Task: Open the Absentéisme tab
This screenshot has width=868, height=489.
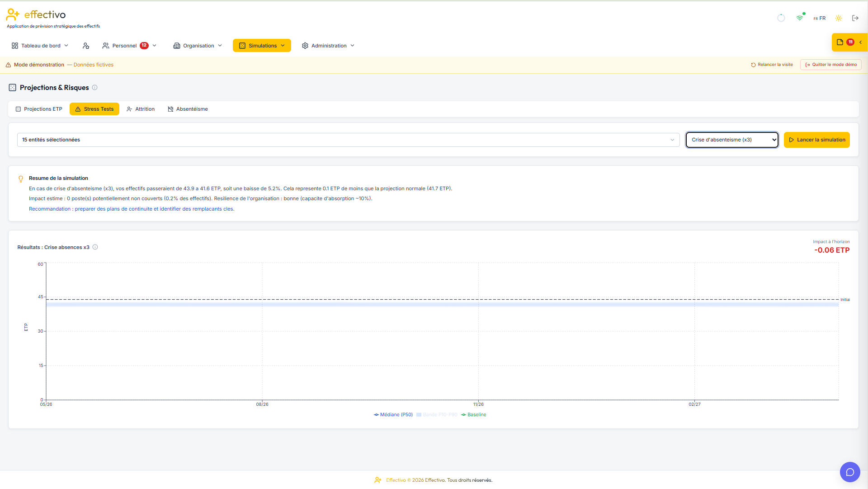Action: [188, 109]
